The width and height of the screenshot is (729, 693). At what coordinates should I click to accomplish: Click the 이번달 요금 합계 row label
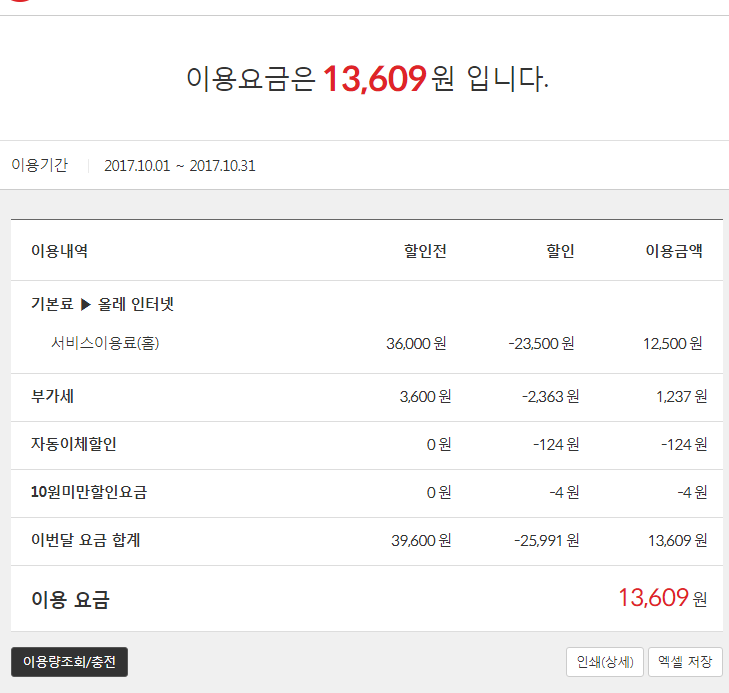(85, 540)
